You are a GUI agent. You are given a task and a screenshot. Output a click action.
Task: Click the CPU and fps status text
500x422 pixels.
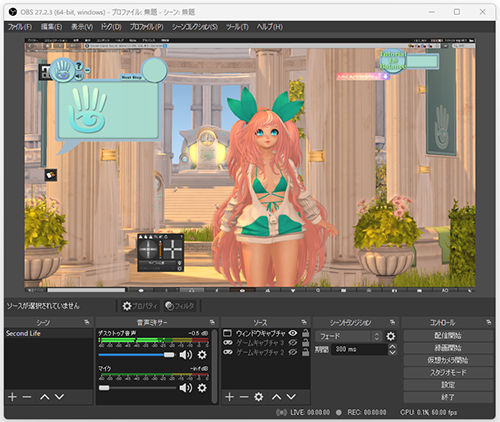point(428,413)
